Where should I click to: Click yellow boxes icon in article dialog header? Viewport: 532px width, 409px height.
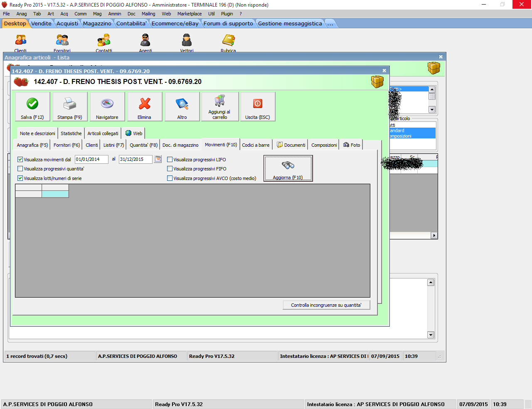[x=377, y=81]
